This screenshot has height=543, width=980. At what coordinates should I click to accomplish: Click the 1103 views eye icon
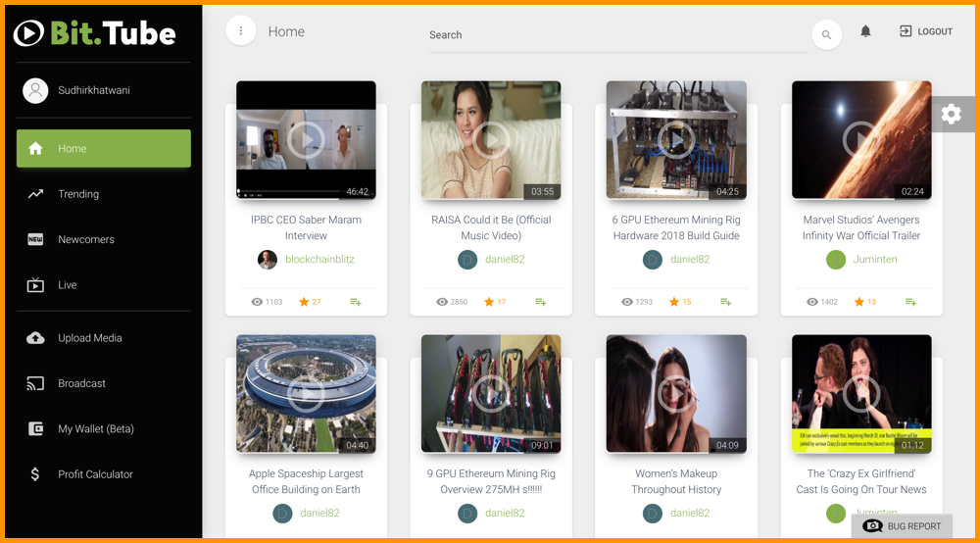coord(257,302)
